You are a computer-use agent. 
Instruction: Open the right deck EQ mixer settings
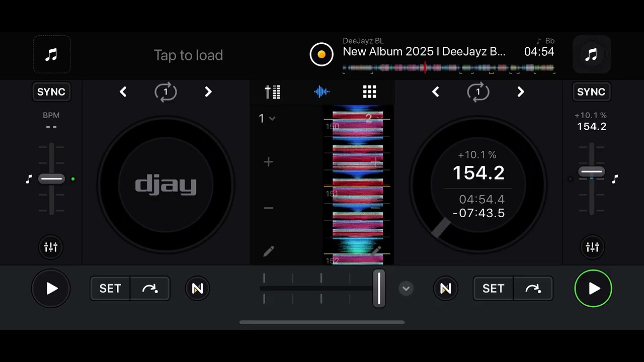click(592, 247)
